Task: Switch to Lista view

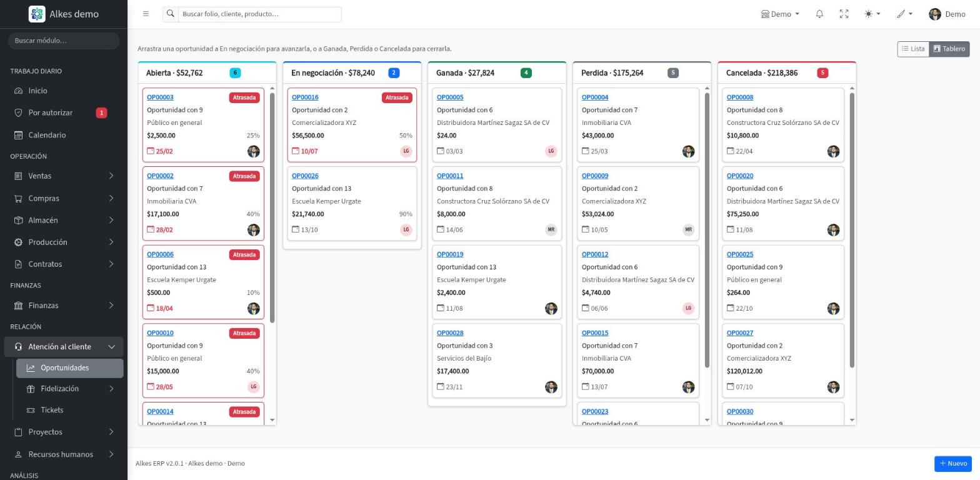Action: tap(913, 49)
